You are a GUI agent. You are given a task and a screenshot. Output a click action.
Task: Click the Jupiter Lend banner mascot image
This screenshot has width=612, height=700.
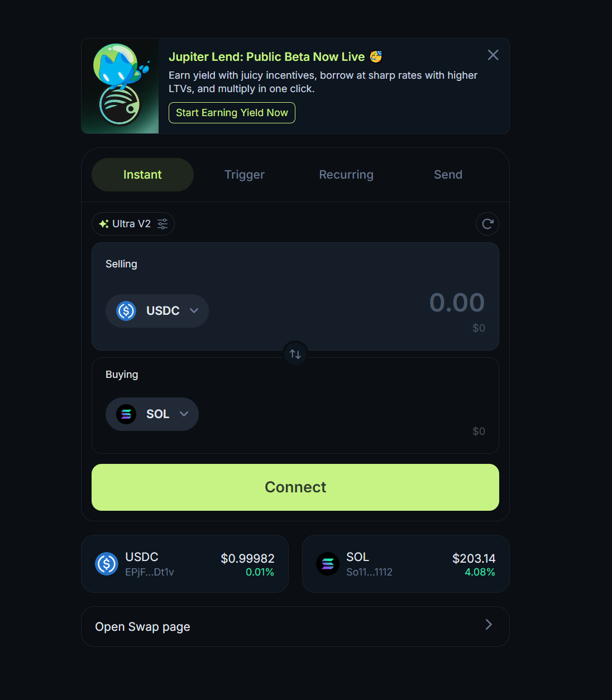click(x=120, y=86)
